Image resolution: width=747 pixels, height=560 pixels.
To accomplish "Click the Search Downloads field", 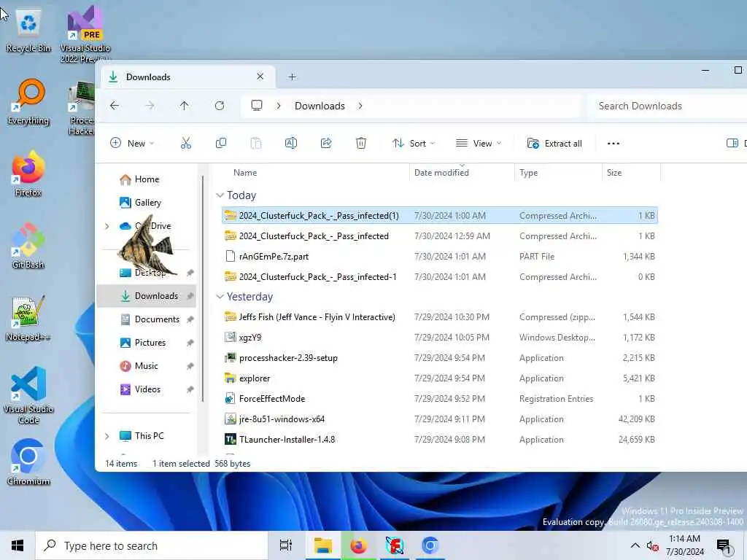I will tap(667, 106).
